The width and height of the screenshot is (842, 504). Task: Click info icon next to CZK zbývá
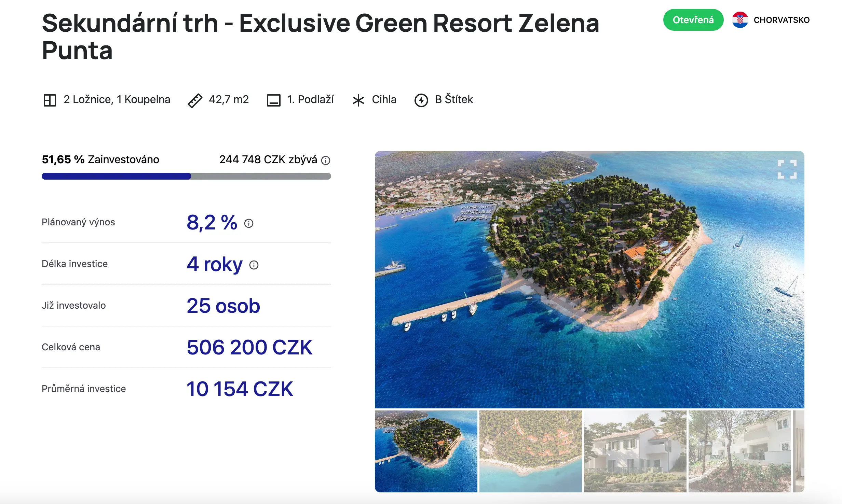click(326, 160)
